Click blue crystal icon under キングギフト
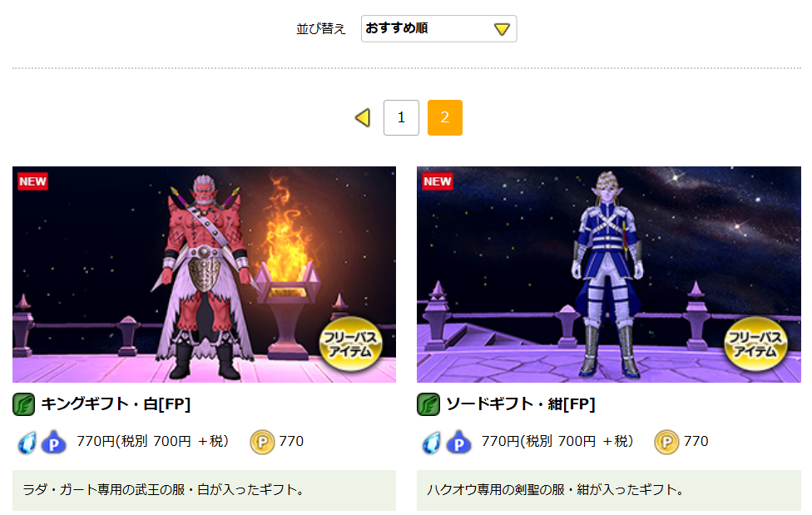The width and height of the screenshot is (812, 515). click(27, 443)
